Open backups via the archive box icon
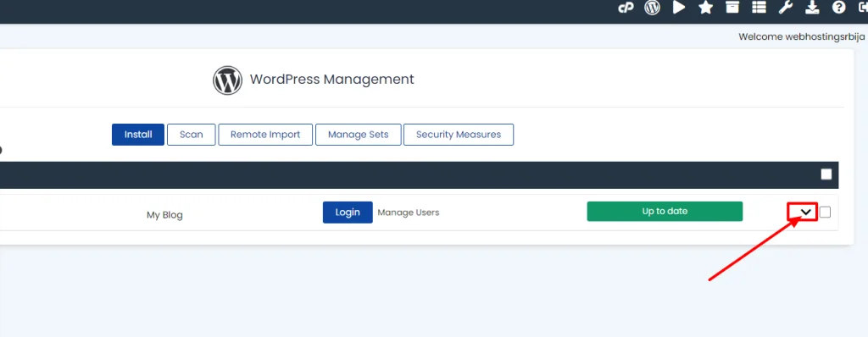Image resolution: width=868 pixels, height=337 pixels. click(732, 7)
